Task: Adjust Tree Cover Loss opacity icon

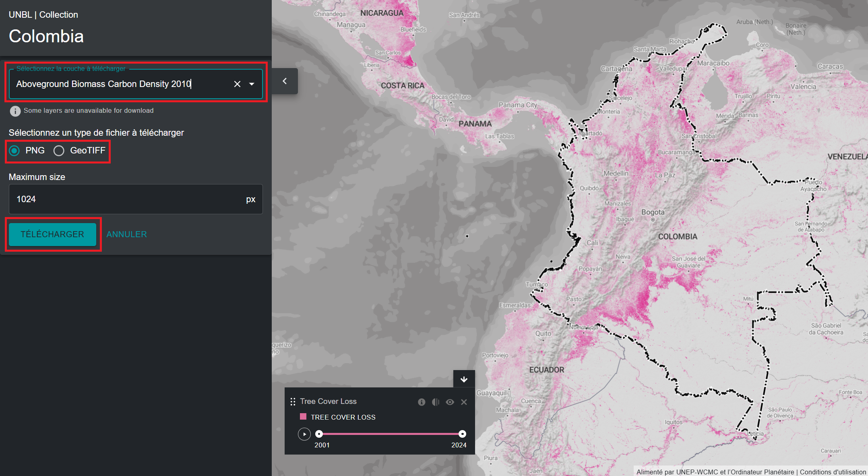Action: 436,402
